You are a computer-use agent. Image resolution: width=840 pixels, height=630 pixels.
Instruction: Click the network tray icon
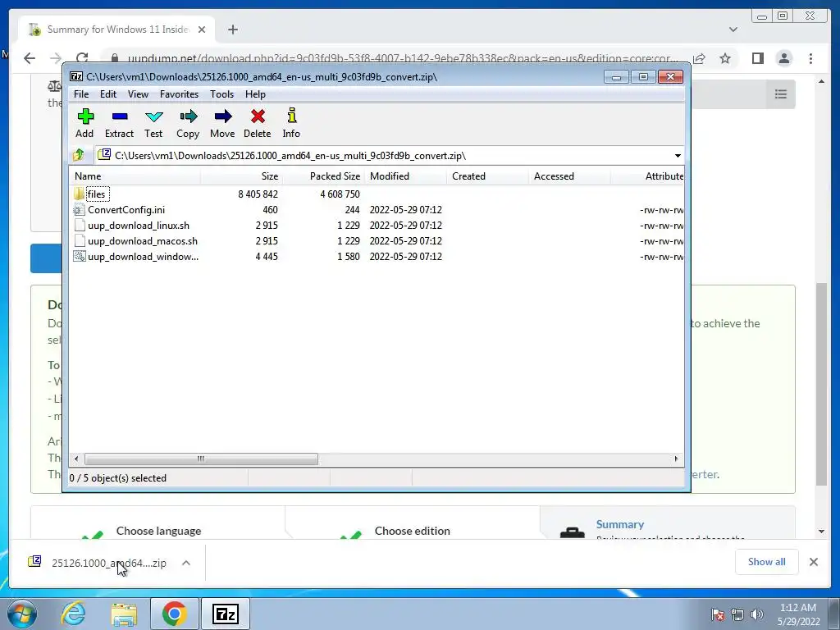point(737,614)
